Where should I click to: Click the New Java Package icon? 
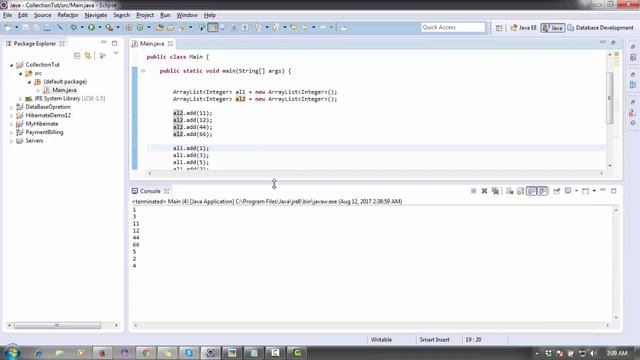129,27
